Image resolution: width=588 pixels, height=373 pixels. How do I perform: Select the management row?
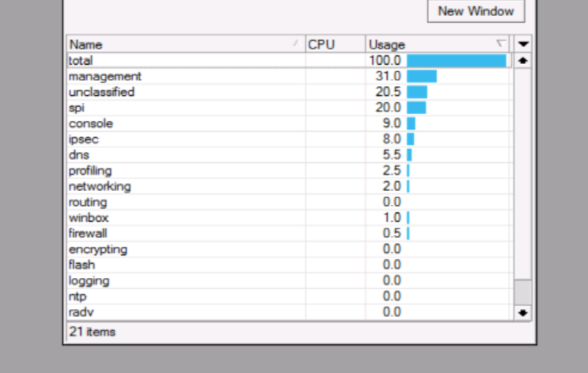(x=290, y=76)
